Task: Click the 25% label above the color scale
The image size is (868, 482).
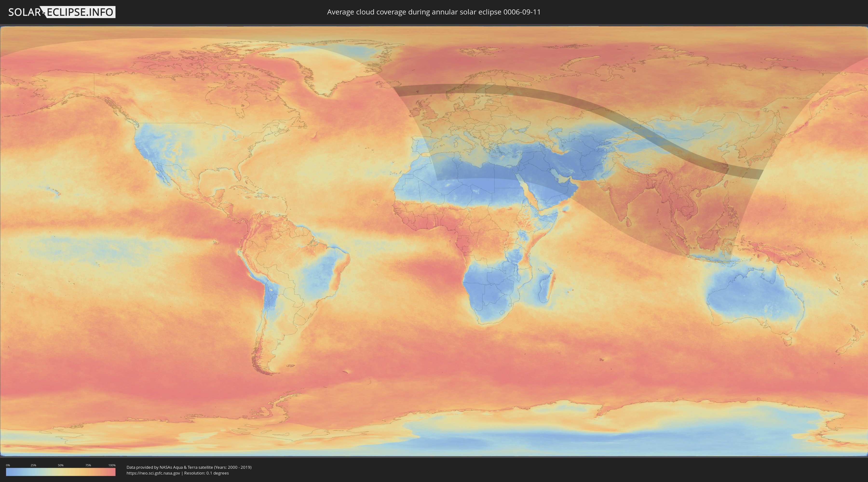Action: [x=33, y=465]
